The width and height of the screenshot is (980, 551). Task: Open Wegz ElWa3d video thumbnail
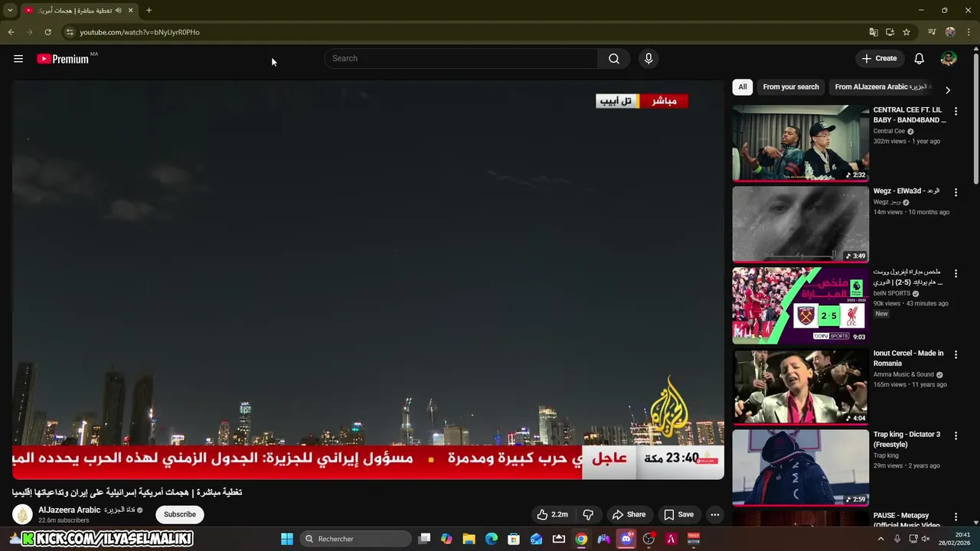(x=800, y=224)
